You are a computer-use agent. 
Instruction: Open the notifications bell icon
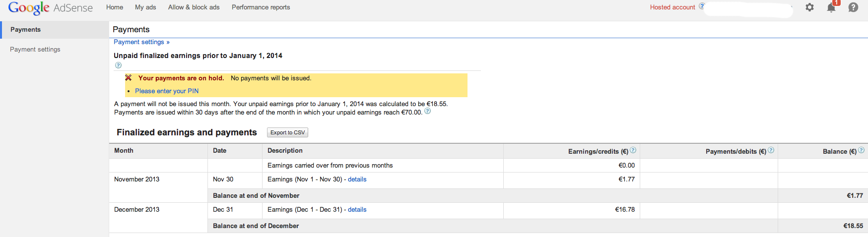coord(831,7)
